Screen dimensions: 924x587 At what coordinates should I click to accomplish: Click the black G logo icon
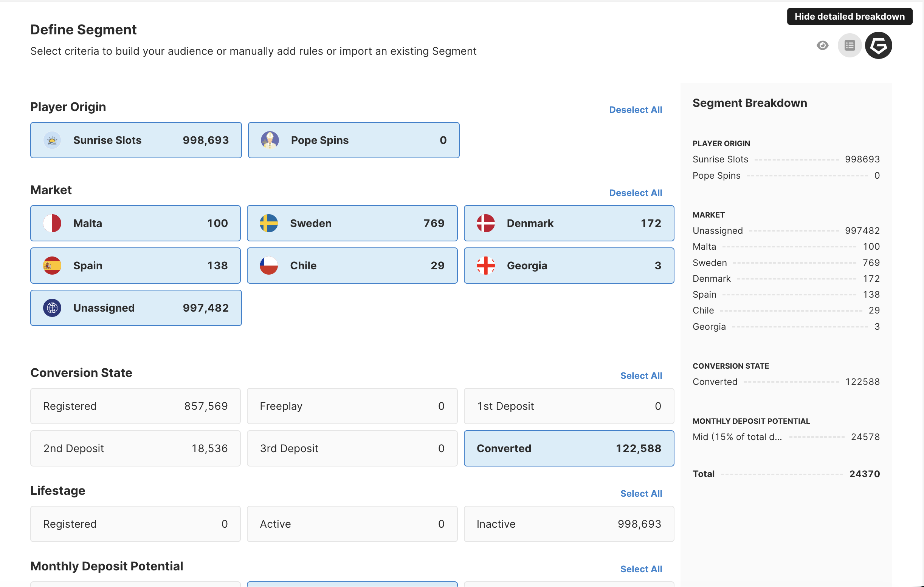[x=878, y=46]
